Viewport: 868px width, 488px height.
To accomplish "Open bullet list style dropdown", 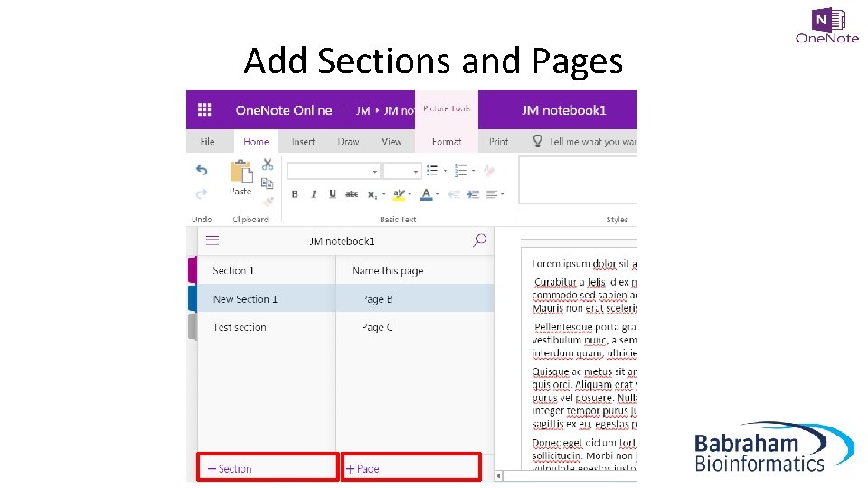I will click(445, 171).
